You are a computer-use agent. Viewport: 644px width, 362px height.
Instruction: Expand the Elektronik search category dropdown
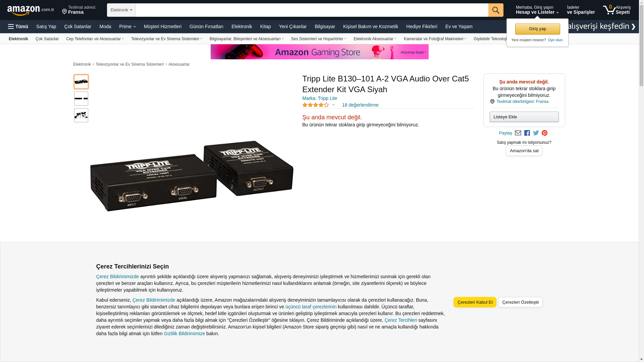pyautogui.click(x=121, y=10)
